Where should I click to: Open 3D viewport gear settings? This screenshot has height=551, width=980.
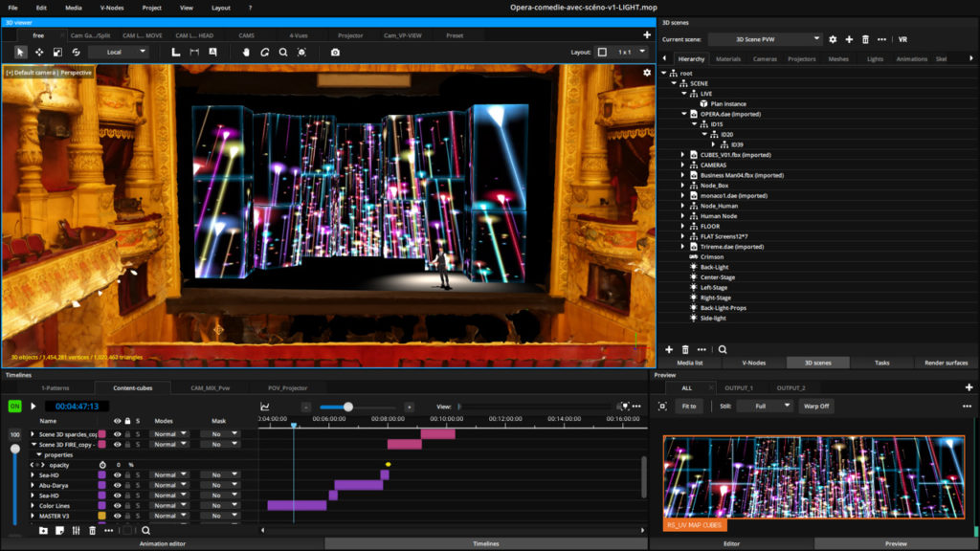point(647,73)
